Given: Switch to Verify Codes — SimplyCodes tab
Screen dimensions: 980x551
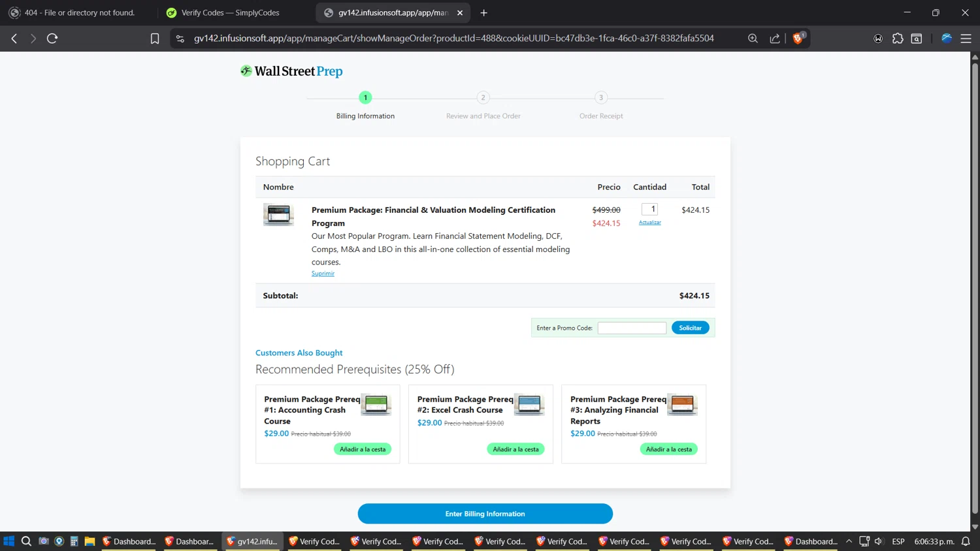Looking at the screenshot, I should coord(230,12).
